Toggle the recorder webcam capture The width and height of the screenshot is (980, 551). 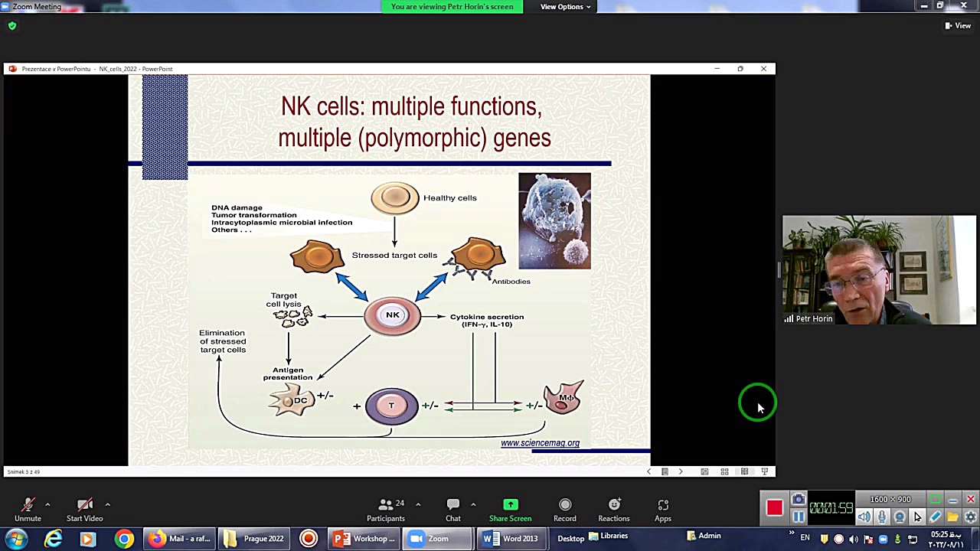point(900,517)
